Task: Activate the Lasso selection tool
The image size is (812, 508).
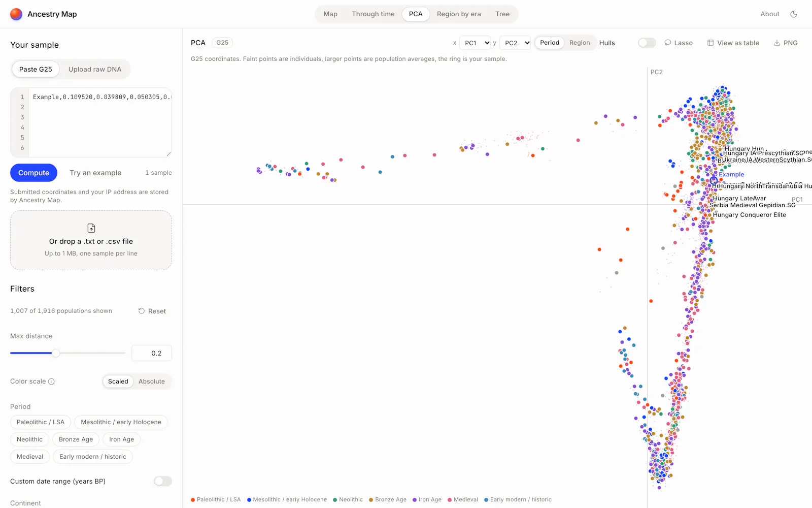Action: 679,43
